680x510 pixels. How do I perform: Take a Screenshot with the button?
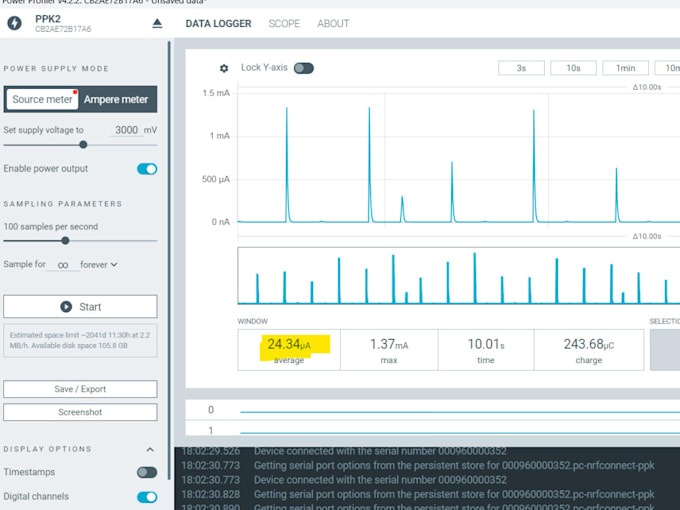coord(80,412)
